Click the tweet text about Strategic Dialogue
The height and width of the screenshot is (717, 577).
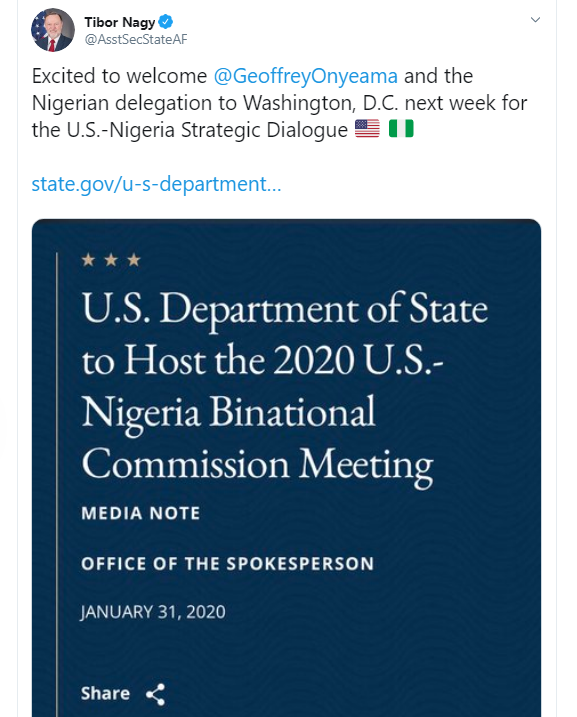[279, 103]
